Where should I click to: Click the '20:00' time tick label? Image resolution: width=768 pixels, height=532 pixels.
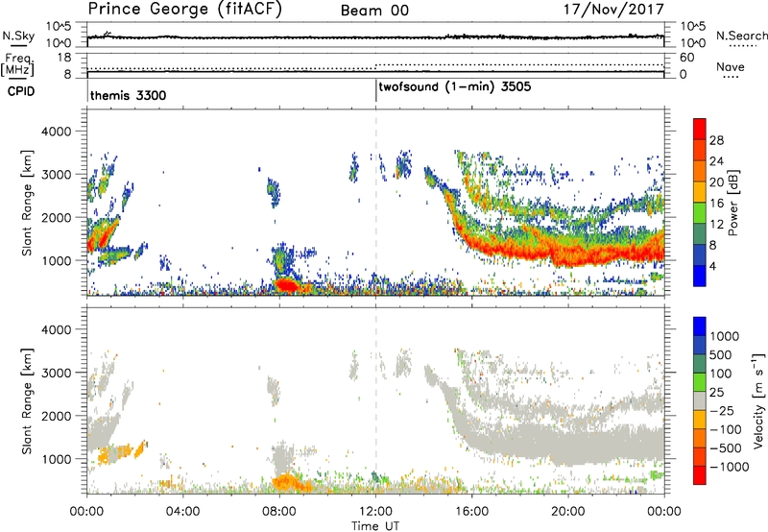coord(568,512)
